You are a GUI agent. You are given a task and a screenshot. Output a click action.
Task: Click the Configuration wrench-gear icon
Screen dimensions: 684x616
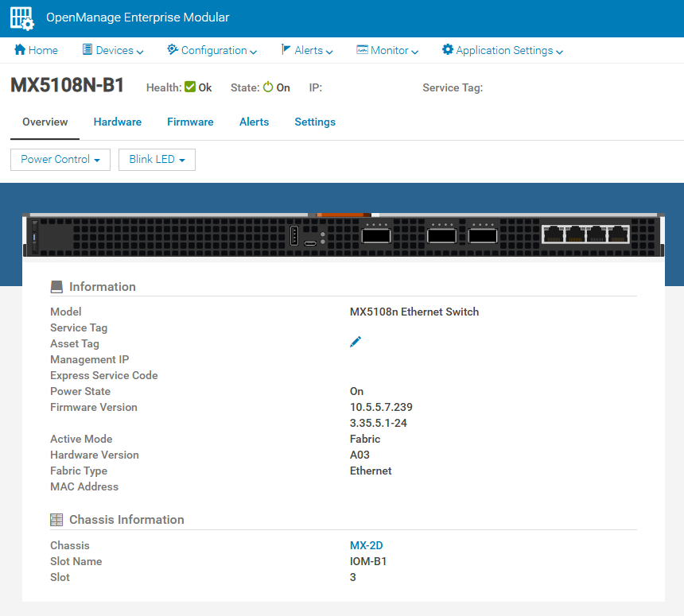(x=173, y=50)
